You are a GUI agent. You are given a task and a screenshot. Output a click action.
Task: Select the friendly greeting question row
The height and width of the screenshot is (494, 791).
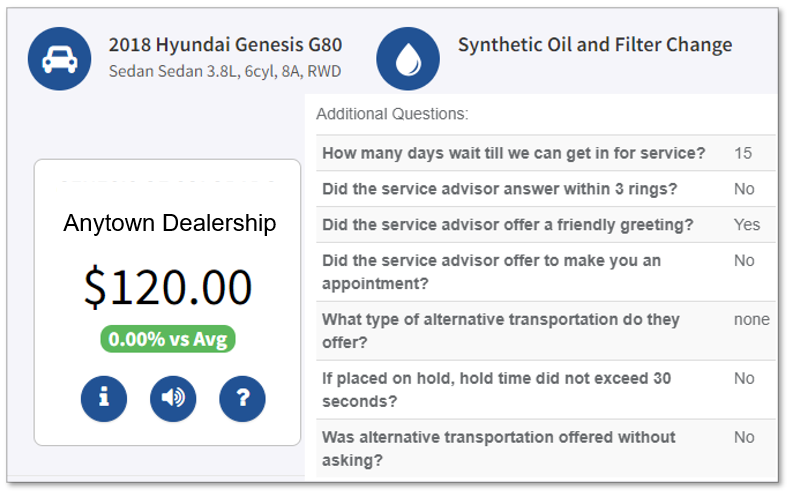pyautogui.click(x=507, y=225)
